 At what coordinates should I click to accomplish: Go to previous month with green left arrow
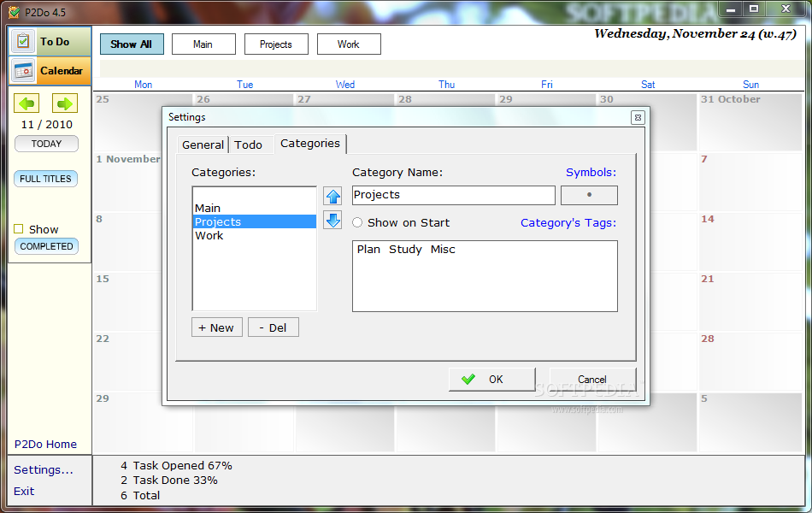click(x=26, y=103)
